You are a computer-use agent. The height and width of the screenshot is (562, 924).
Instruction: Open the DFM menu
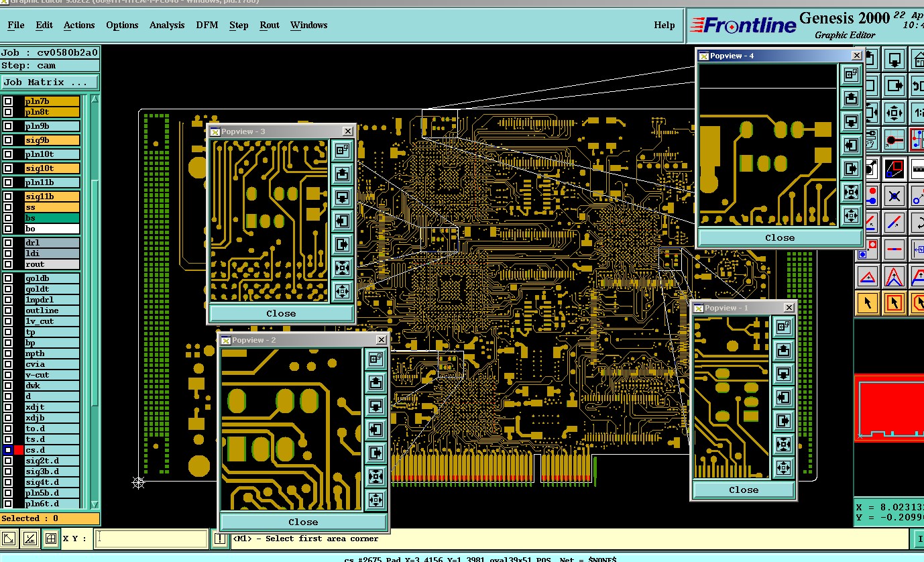point(207,25)
